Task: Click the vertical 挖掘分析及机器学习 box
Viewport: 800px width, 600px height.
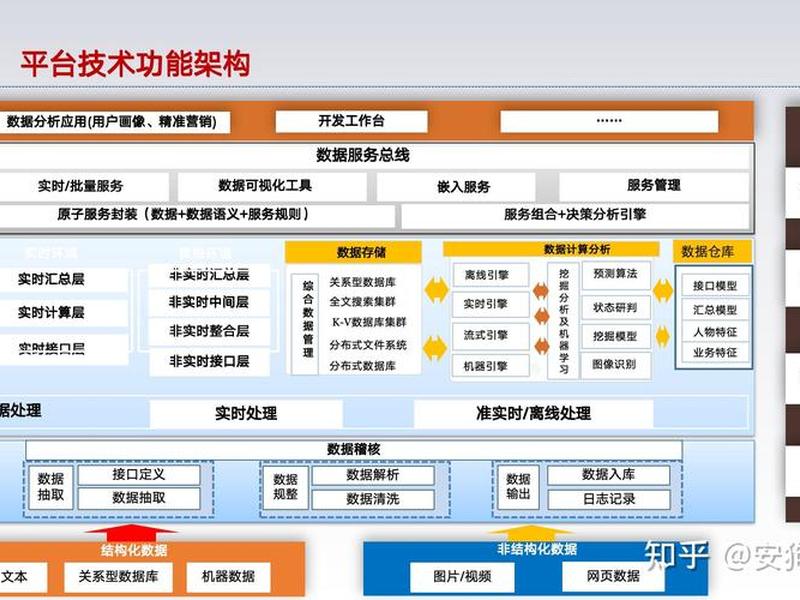Action: [563, 321]
